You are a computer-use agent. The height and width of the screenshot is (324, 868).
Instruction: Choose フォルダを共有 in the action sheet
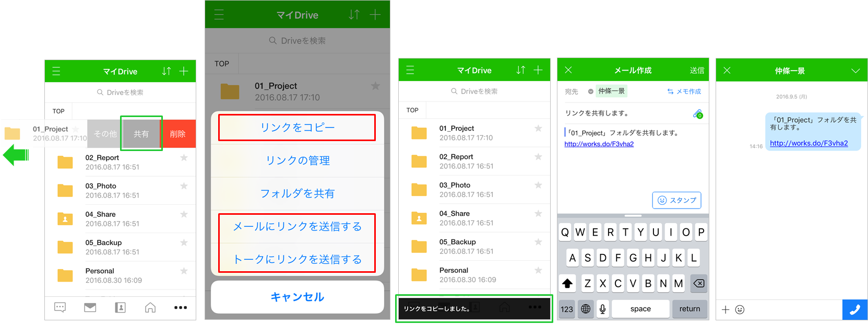(x=298, y=193)
